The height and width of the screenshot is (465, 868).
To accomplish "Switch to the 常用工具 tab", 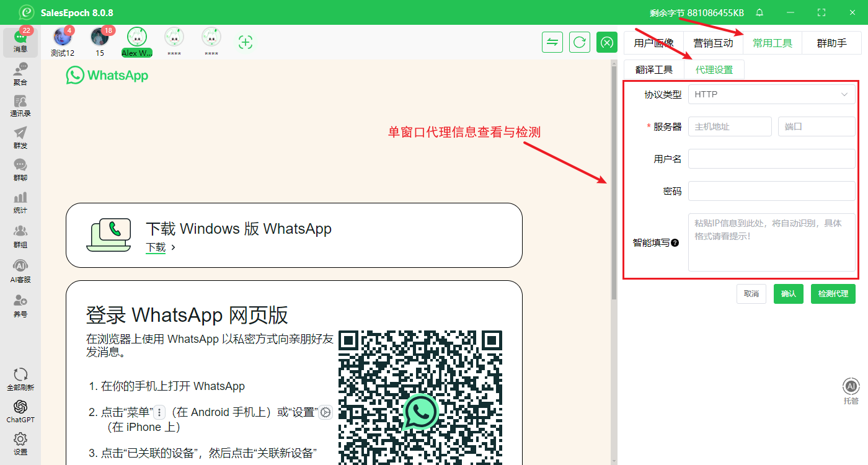I will [773, 43].
